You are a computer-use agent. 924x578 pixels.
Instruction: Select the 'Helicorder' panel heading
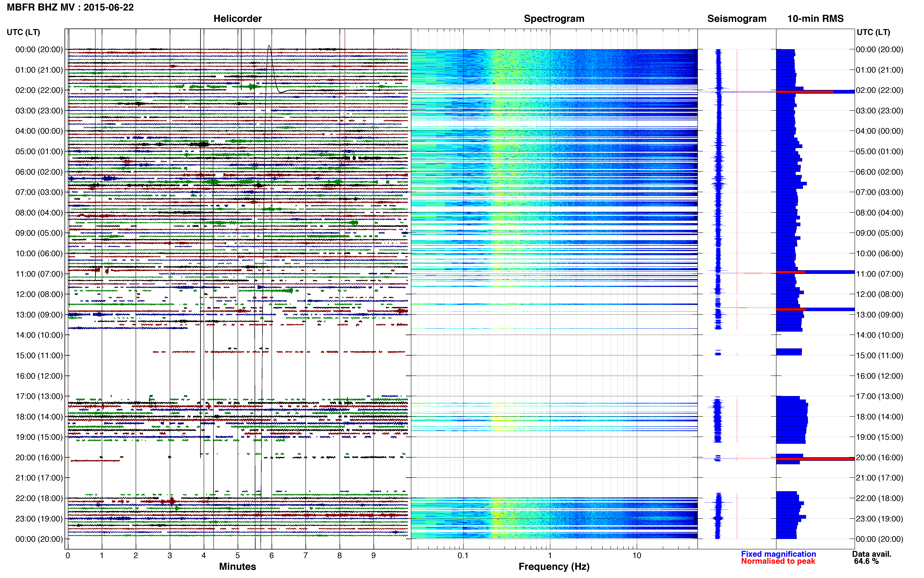(x=237, y=18)
